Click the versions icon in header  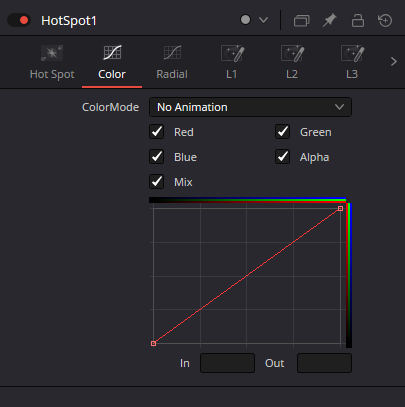(x=301, y=21)
